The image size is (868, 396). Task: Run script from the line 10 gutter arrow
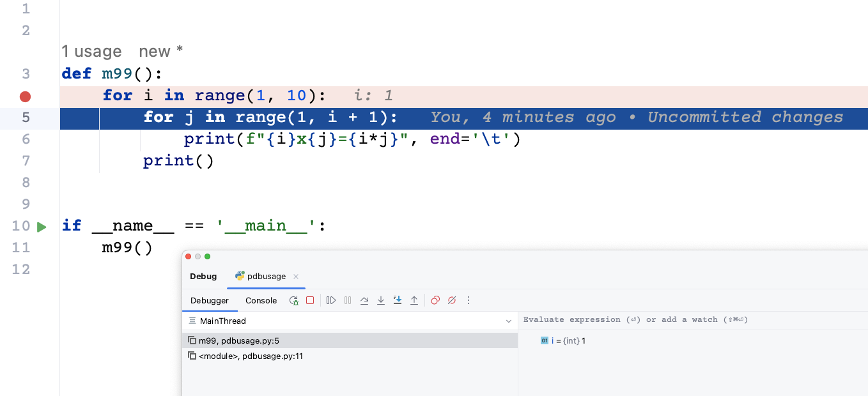(42, 226)
